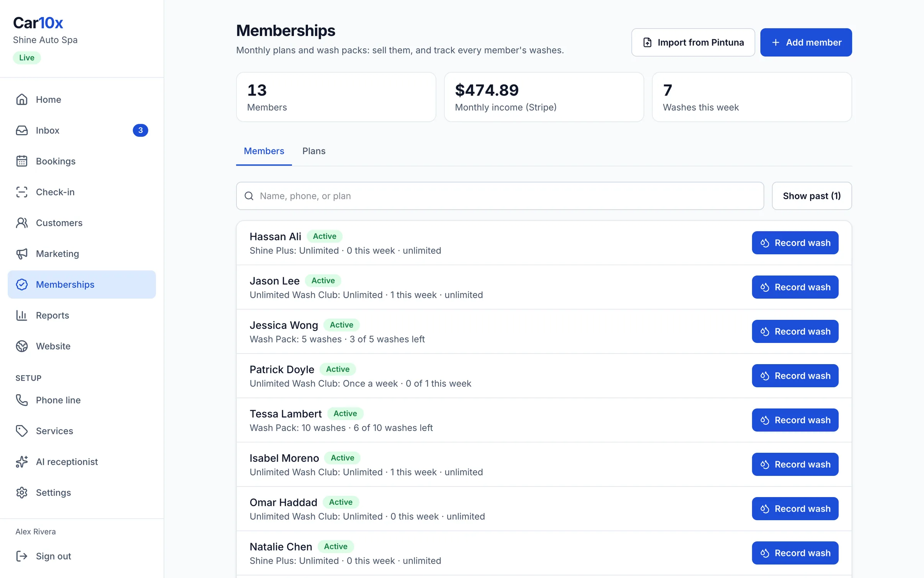924x578 pixels.
Task: Click the magnifier icon in search field
Action: click(249, 196)
